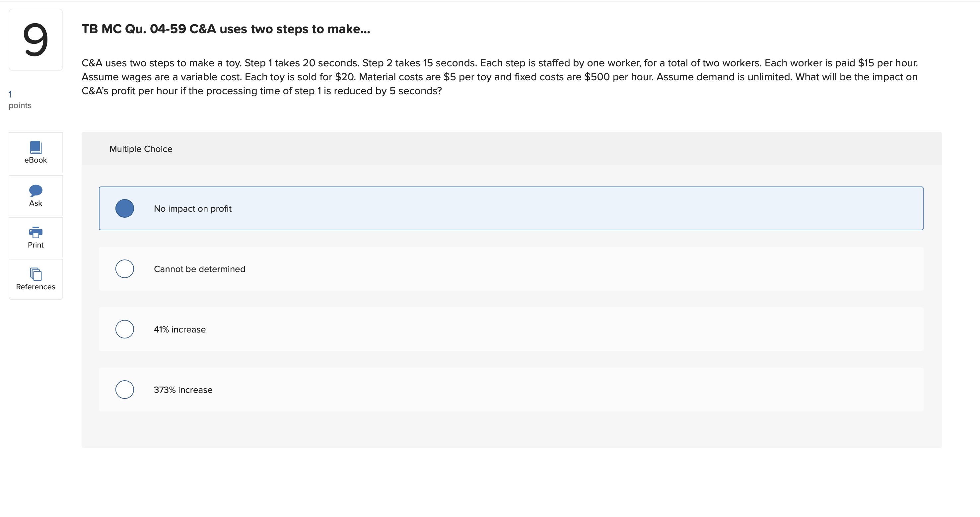Click the 'Print' text label
The height and width of the screenshot is (517, 980).
coord(35,245)
